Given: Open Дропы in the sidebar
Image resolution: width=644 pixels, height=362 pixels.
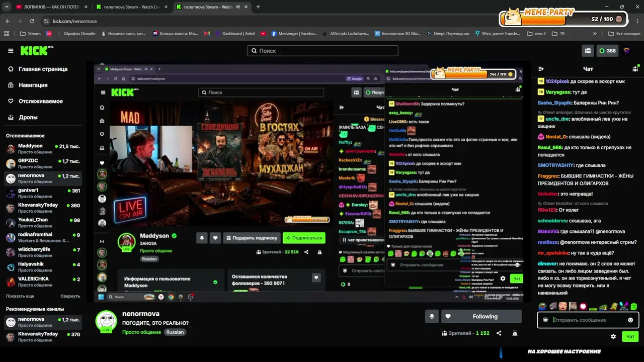Looking at the screenshot, I should click(x=23, y=117).
